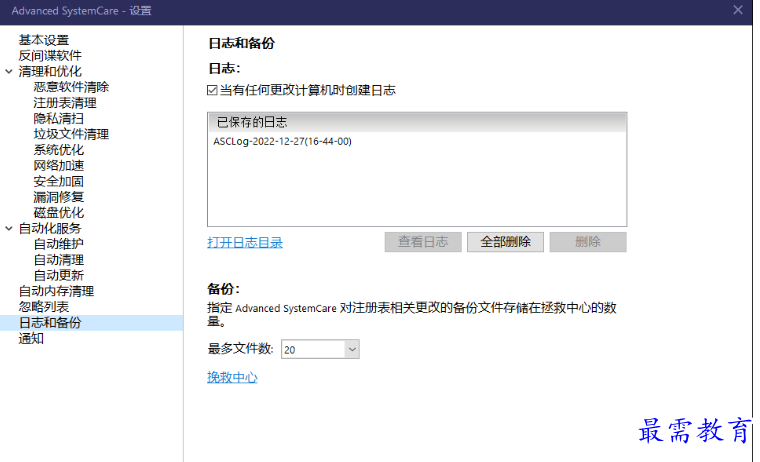Open 忽略列表 settings
The width and height of the screenshot is (760, 462).
[44, 307]
